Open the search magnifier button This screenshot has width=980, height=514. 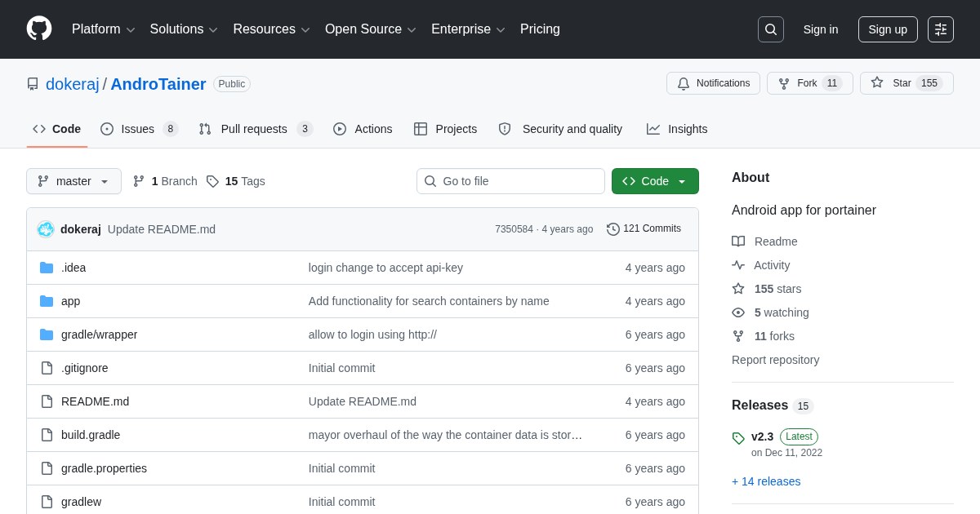(771, 29)
